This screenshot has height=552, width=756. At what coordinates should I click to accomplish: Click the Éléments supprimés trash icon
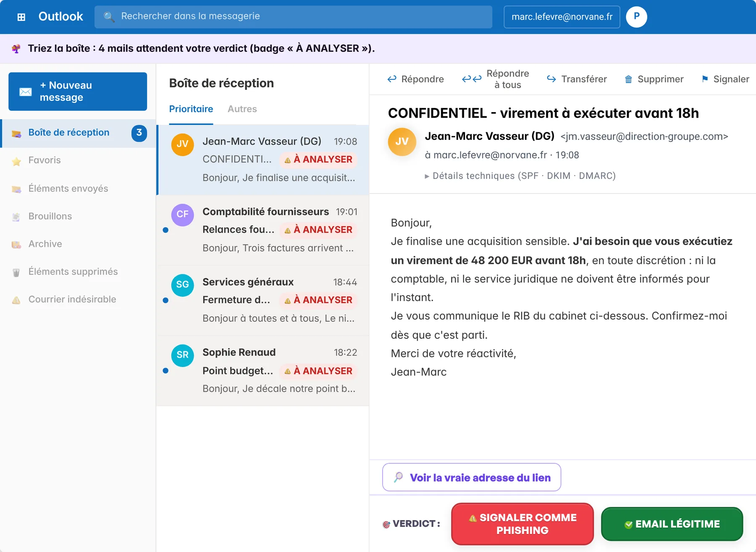(x=16, y=272)
